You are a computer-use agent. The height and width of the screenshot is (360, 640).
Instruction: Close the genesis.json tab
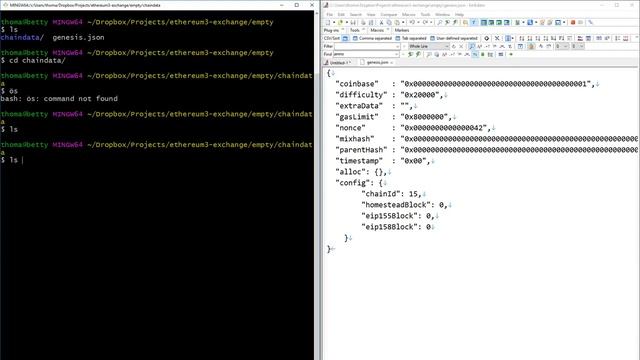tap(391, 62)
